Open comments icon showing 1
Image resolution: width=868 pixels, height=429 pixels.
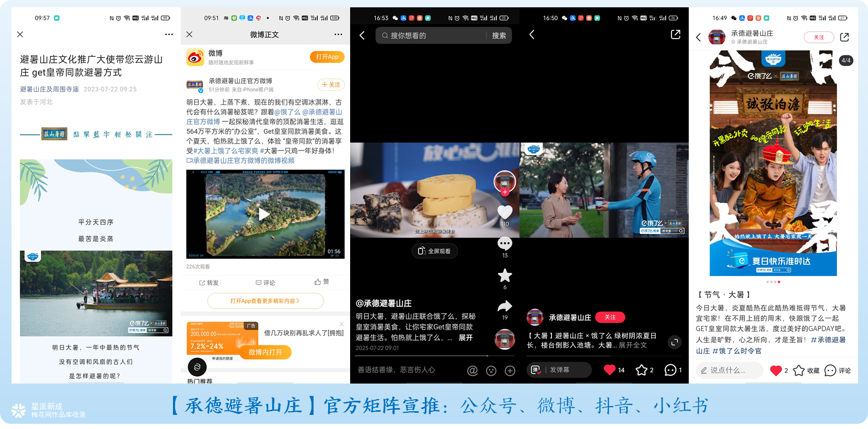tap(670, 370)
